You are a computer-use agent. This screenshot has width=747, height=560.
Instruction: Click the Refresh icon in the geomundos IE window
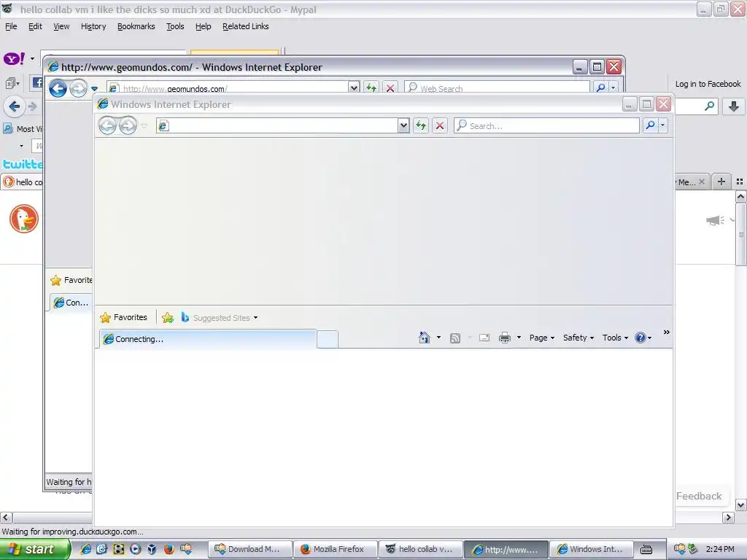(x=371, y=87)
